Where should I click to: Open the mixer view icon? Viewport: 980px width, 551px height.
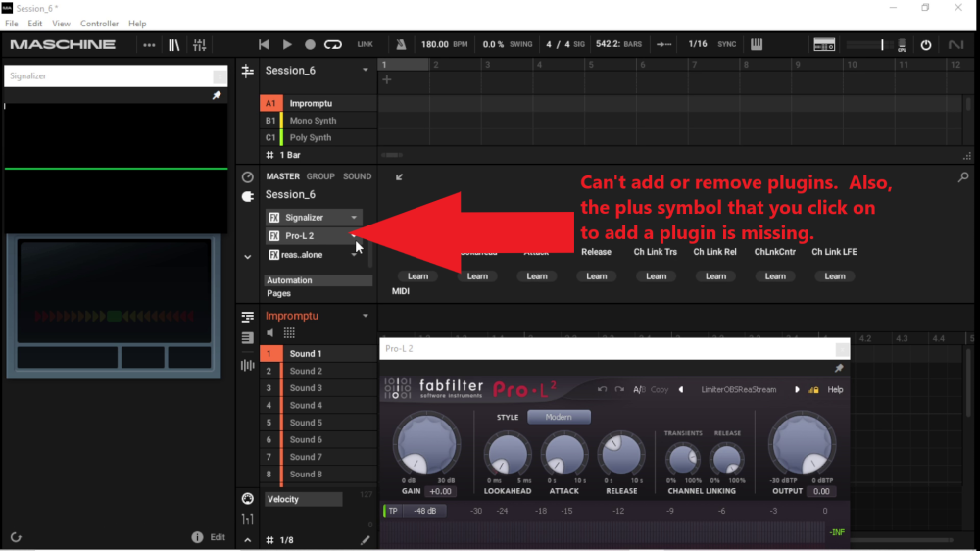[199, 45]
